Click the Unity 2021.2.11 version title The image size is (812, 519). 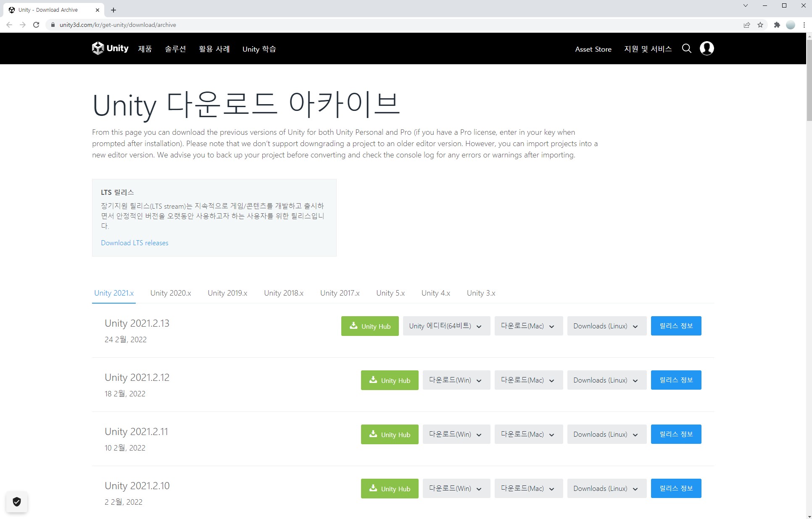pyautogui.click(x=136, y=432)
